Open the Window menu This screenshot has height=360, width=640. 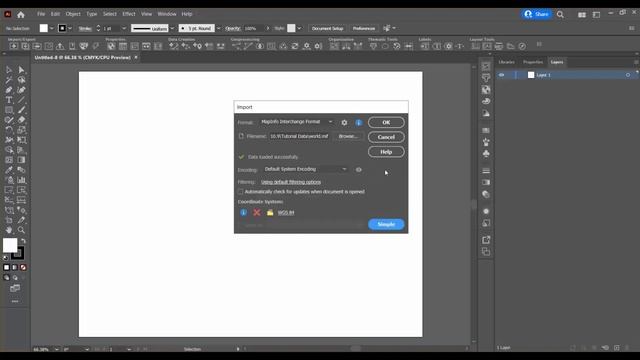(167, 14)
